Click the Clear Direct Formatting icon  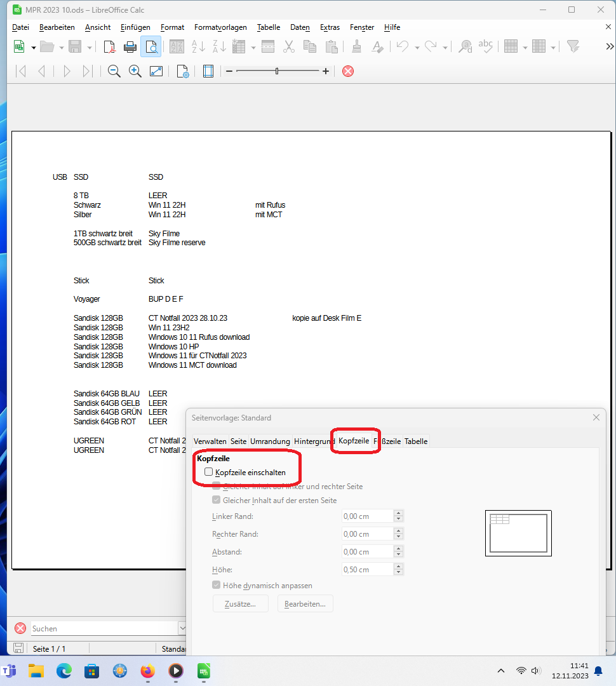[x=377, y=46]
